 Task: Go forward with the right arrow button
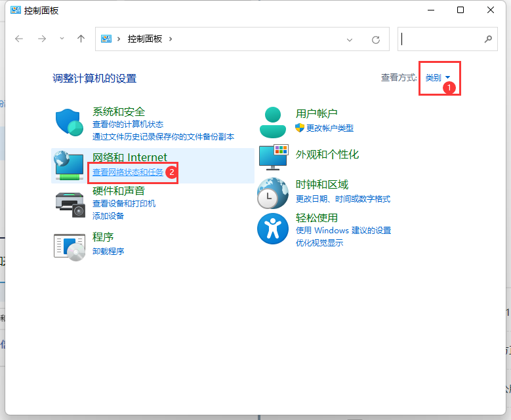pos(42,39)
